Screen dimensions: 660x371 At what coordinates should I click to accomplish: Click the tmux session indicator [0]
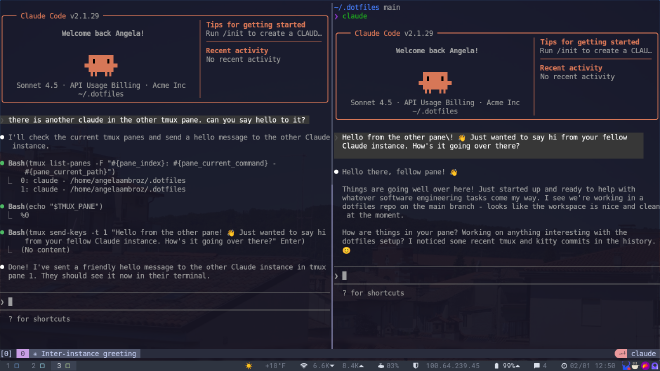(6, 353)
